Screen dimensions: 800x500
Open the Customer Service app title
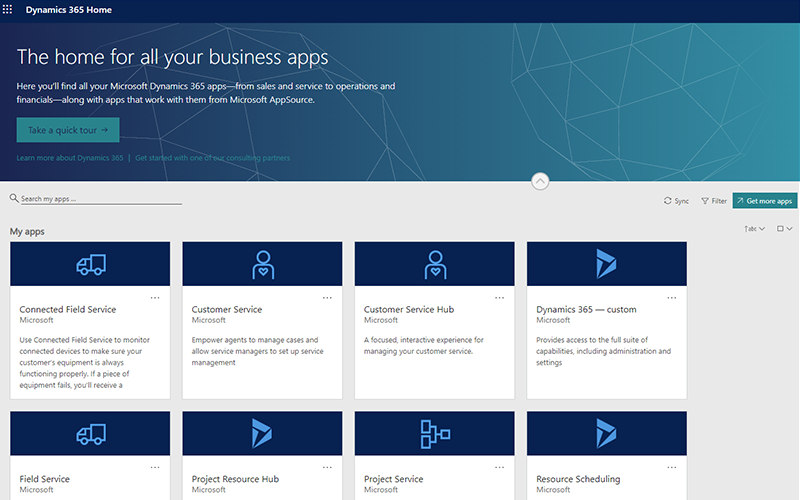click(227, 309)
